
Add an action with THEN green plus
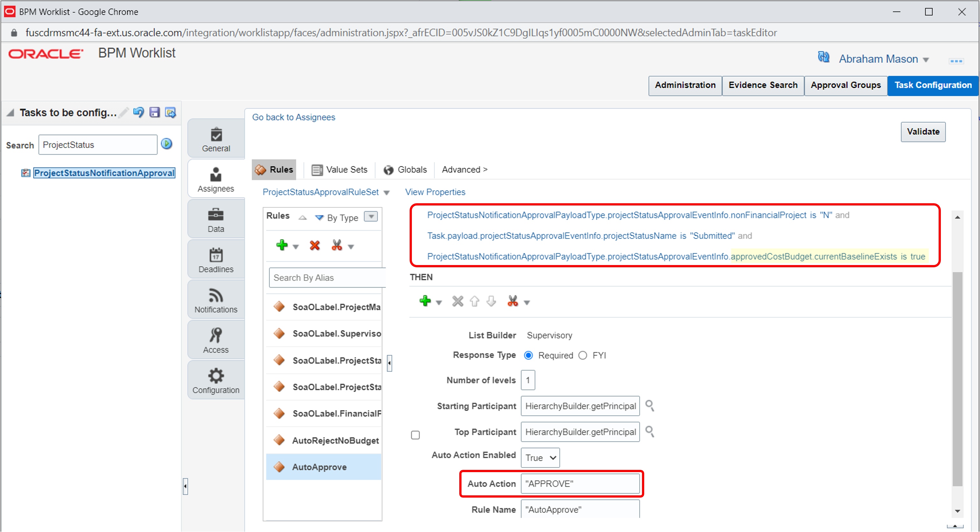pos(425,301)
